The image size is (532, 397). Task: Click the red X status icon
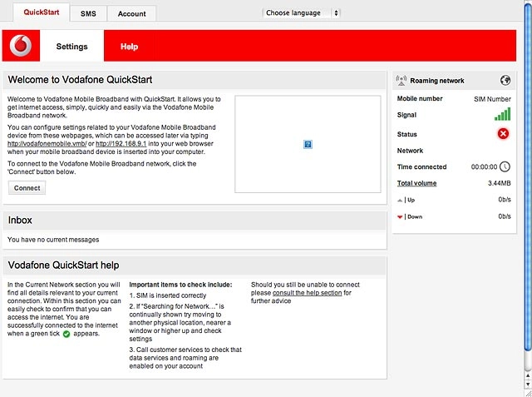pyautogui.click(x=503, y=134)
